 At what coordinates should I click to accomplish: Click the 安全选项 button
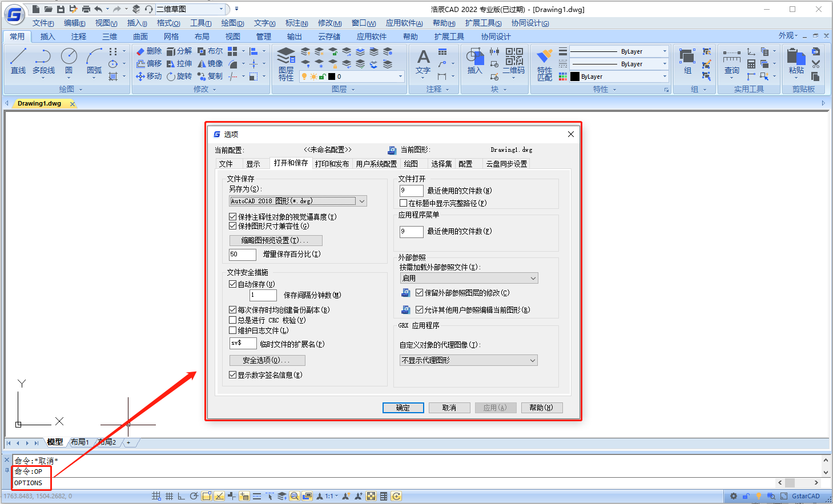tap(267, 360)
